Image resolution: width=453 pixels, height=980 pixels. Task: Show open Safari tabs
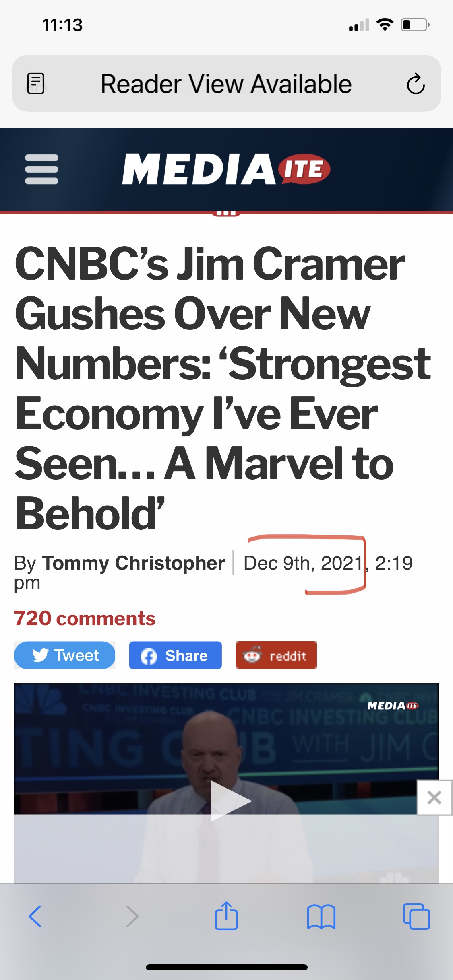pos(416,916)
